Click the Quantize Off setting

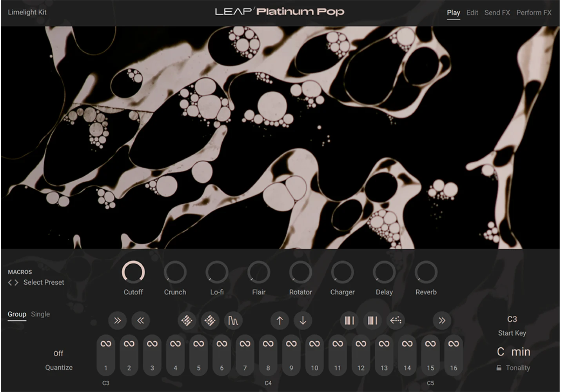(58, 353)
